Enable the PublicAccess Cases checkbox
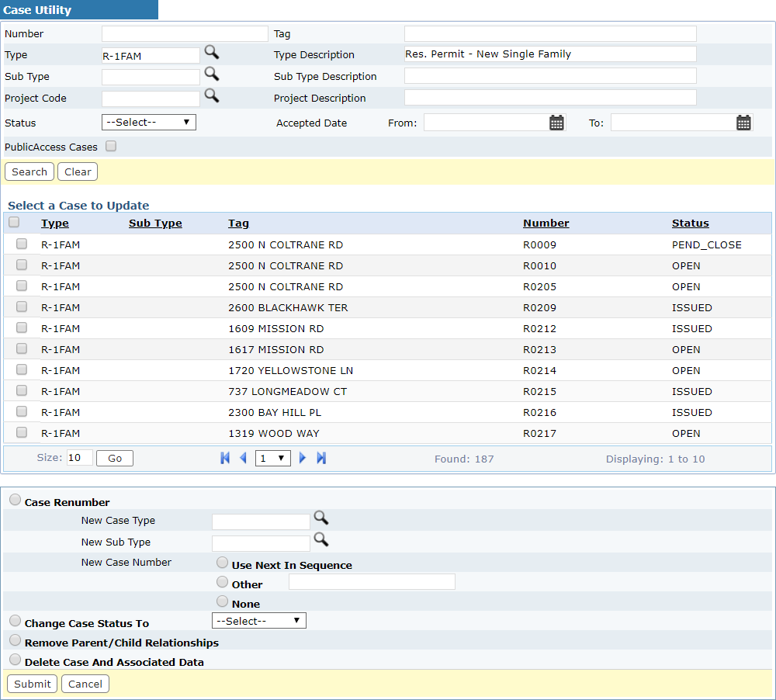 pyautogui.click(x=111, y=146)
